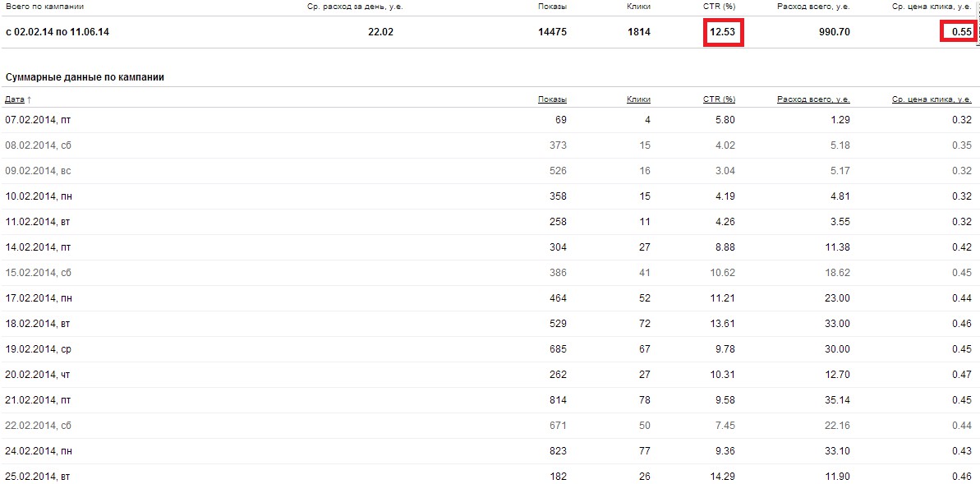Sort the table by Клики column header
The image size is (980, 484).
tap(638, 99)
